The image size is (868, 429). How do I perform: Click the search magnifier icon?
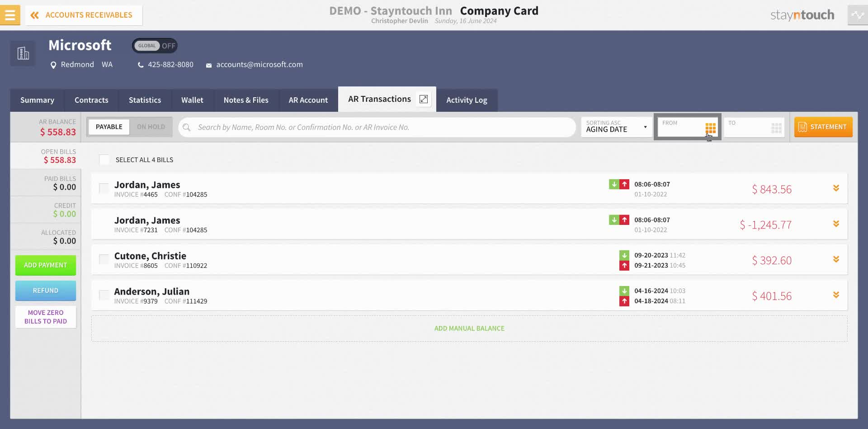coord(187,128)
